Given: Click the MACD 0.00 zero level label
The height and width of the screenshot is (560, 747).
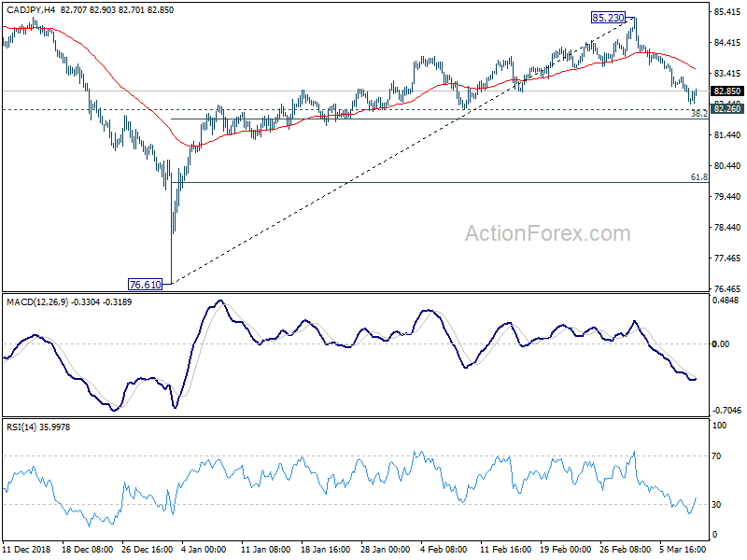Looking at the screenshot, I should coord(720,343).
